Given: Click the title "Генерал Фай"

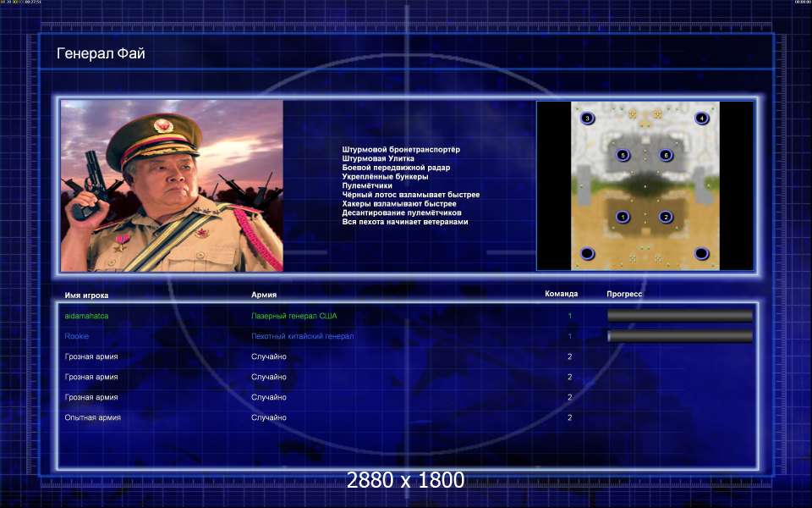Looking at the screenshot, I should (x=101, y=53).
